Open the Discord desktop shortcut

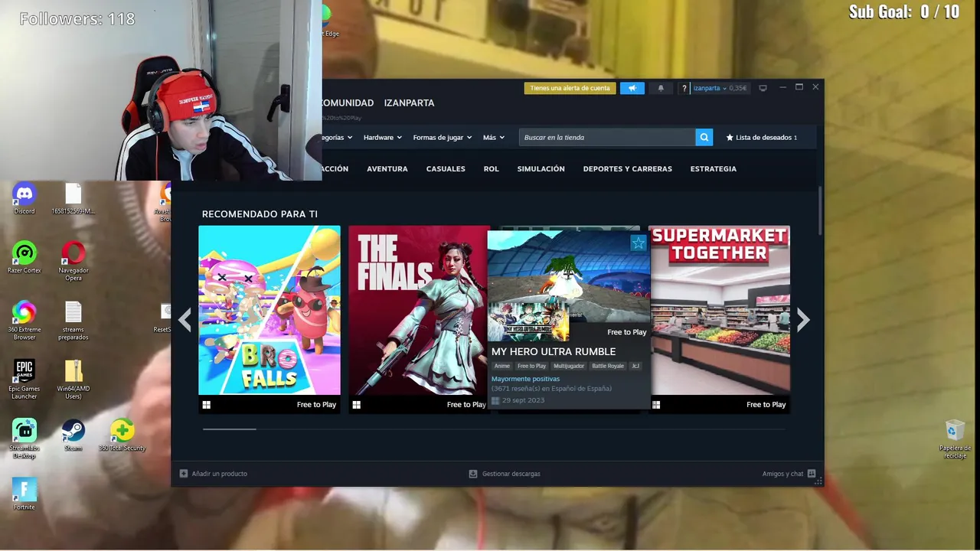pyautogui.click(x=24, y=198)
